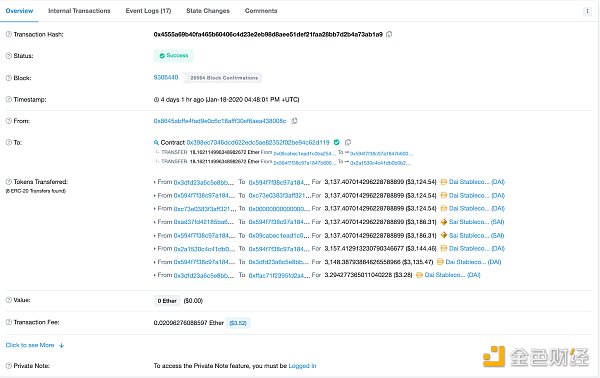Click the Success status badge
This screenshot has width=600, height=378.
click(x=174, y=56)
